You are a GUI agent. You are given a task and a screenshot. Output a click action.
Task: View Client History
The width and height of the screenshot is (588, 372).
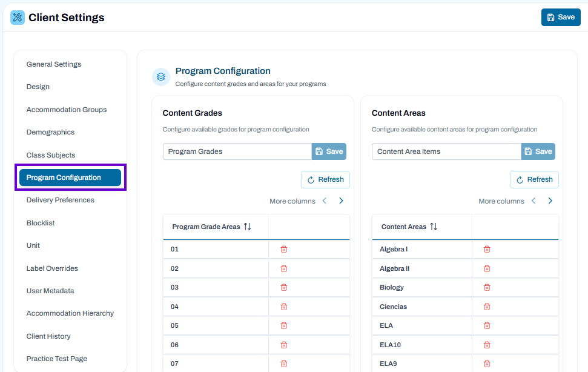(x=48, y=336)
